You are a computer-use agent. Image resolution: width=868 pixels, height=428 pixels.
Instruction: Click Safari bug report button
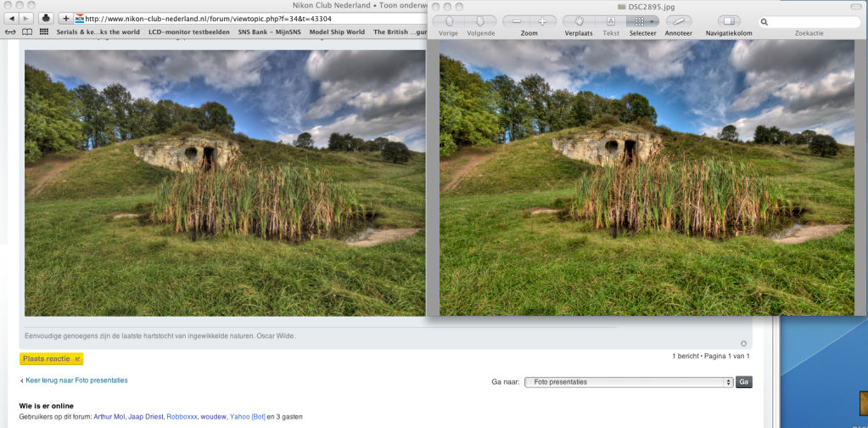tap(46, 18)
